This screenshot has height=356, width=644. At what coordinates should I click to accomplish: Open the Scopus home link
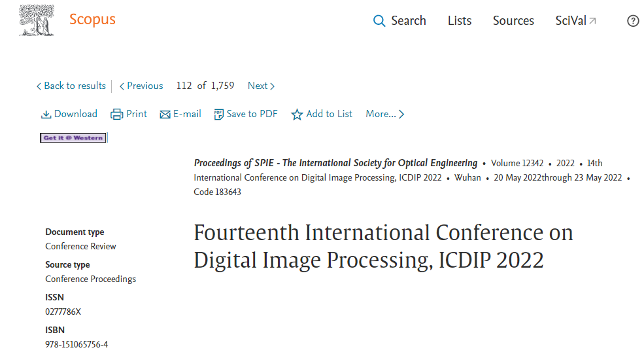point(92,20)
